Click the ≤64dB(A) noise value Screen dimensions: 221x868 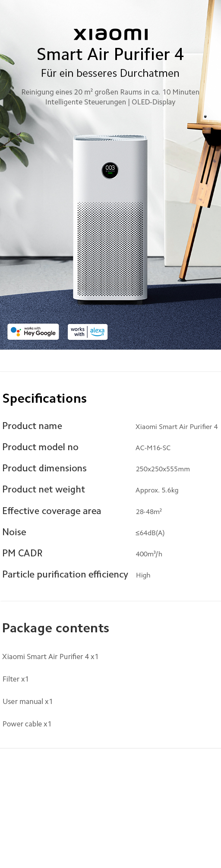coord(150,533)
